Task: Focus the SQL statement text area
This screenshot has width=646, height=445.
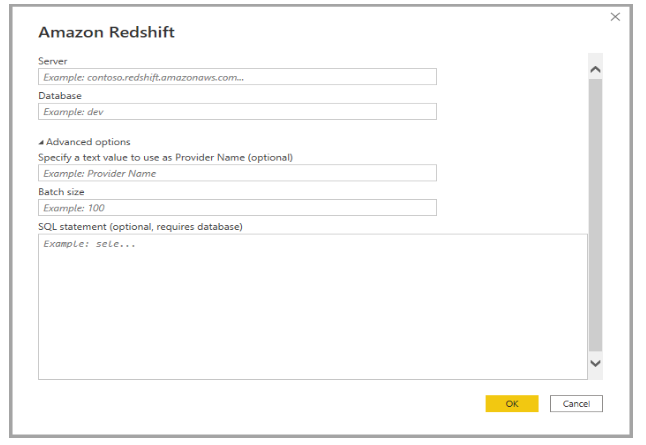Action: coord(312,306)
